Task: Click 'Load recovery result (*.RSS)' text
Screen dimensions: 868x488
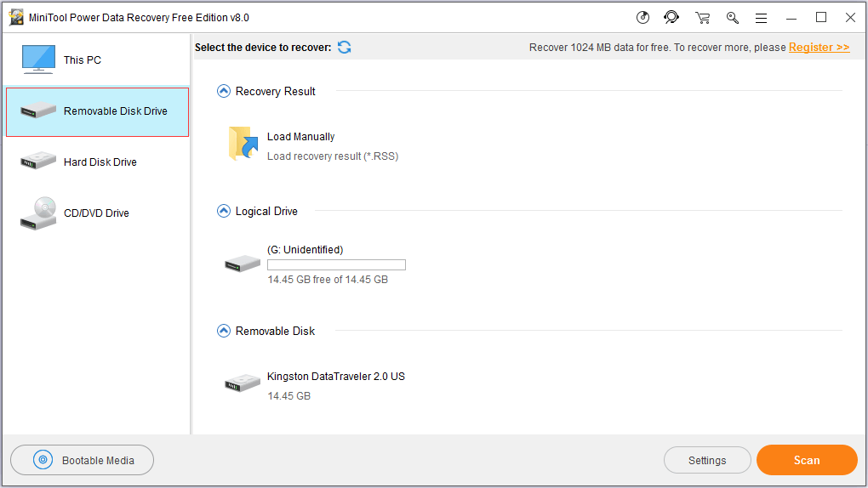Action: [x=333, y=156]
